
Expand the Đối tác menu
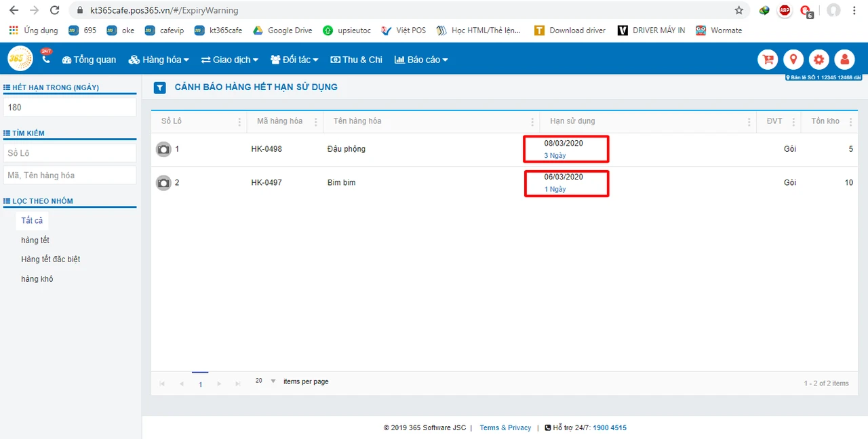[x=294, y=60]
